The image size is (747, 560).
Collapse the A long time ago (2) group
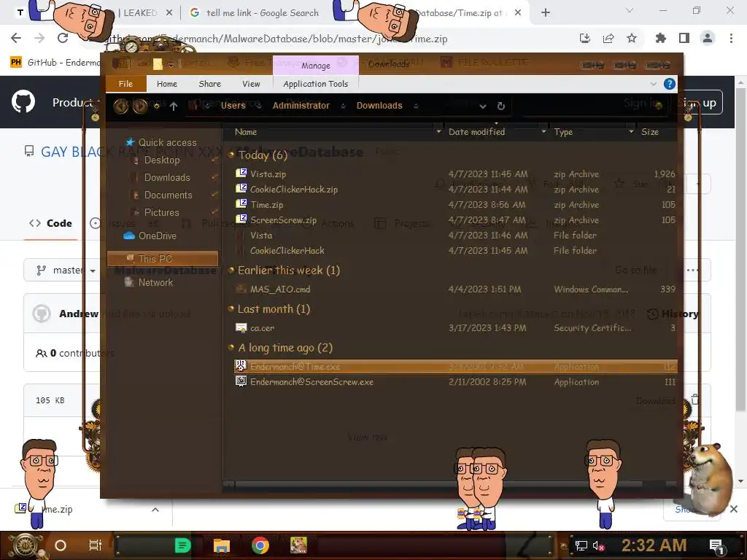[x=231, y=348]
